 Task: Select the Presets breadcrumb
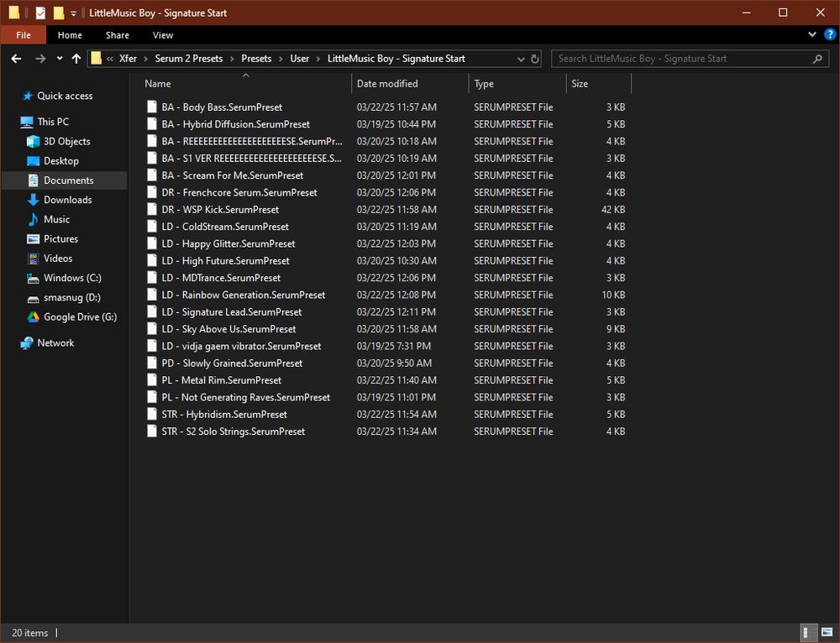point(256,59)
